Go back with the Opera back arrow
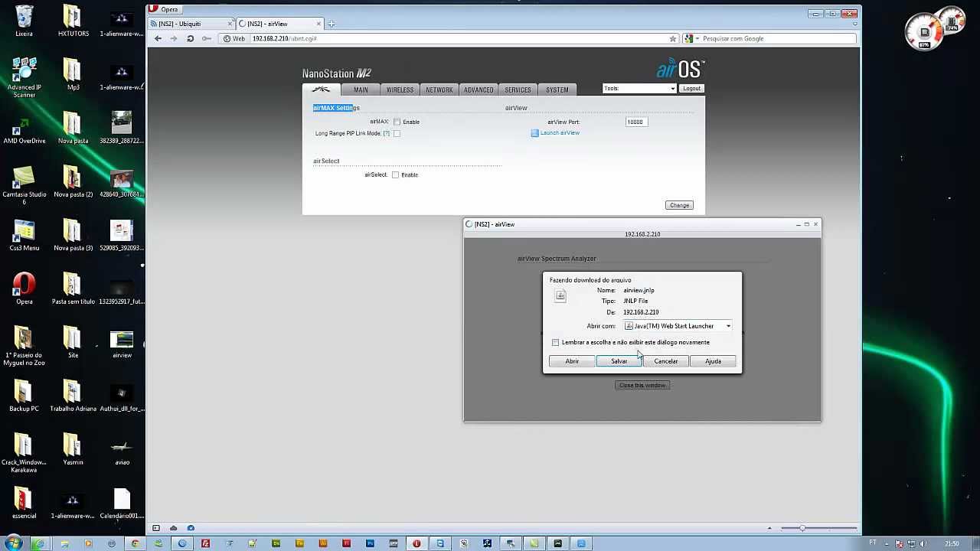980x551 pixels. tap(158, 38)
